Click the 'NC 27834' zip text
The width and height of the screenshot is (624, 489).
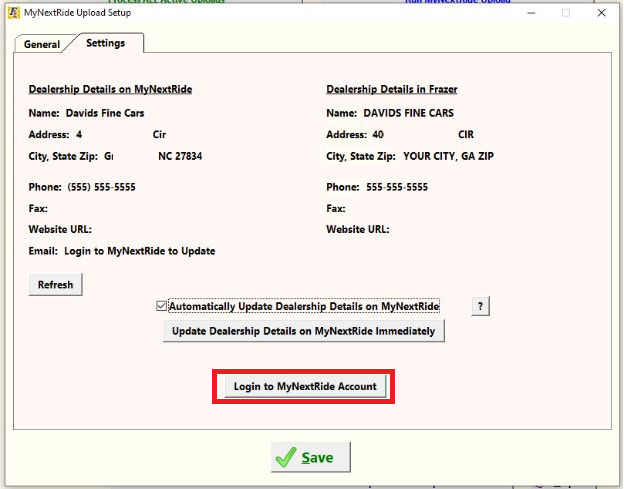[180, 156]
